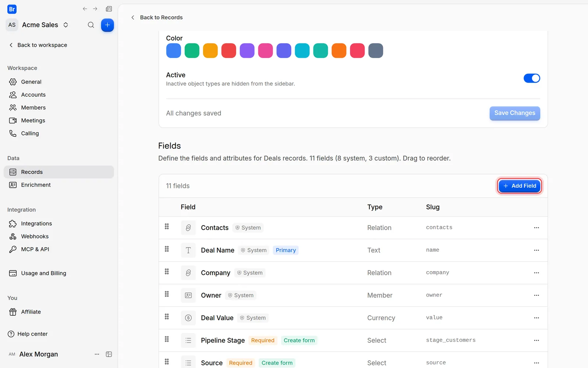This screenshot has height=368, width=588.
Task: Open the three-dot menu for Contacts field
Action: 537,228
